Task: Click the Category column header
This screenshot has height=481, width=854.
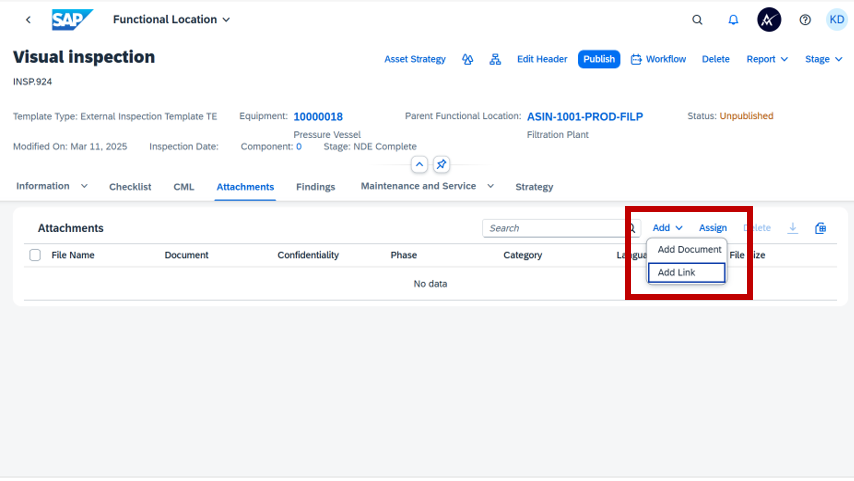Action: (522, 255)
